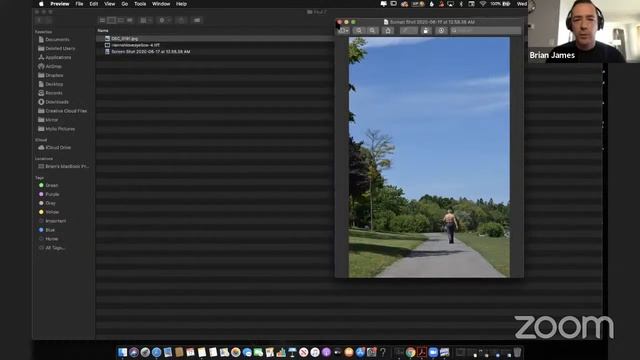Viewport: 640px width, 360px height.
Task: Sort Finder list by Name column
Action: [103, 31]
